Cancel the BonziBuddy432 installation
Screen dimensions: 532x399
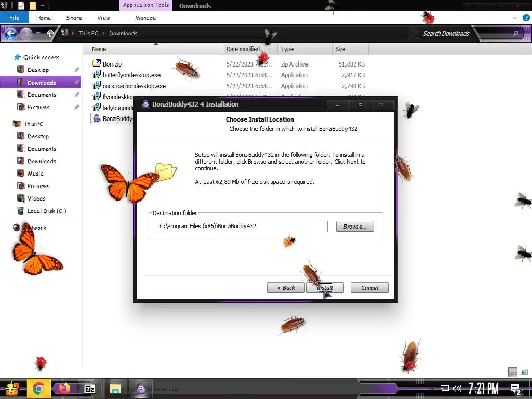369,288
